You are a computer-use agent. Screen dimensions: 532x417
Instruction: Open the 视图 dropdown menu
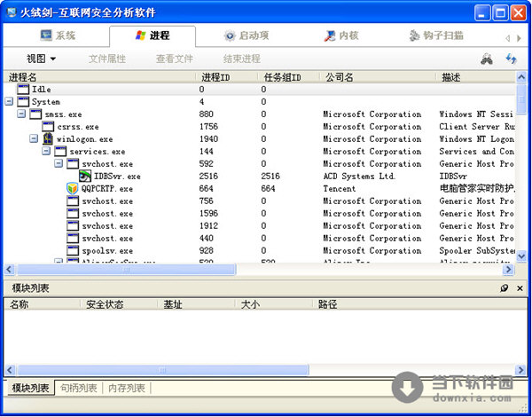click(x=41, y=59)
